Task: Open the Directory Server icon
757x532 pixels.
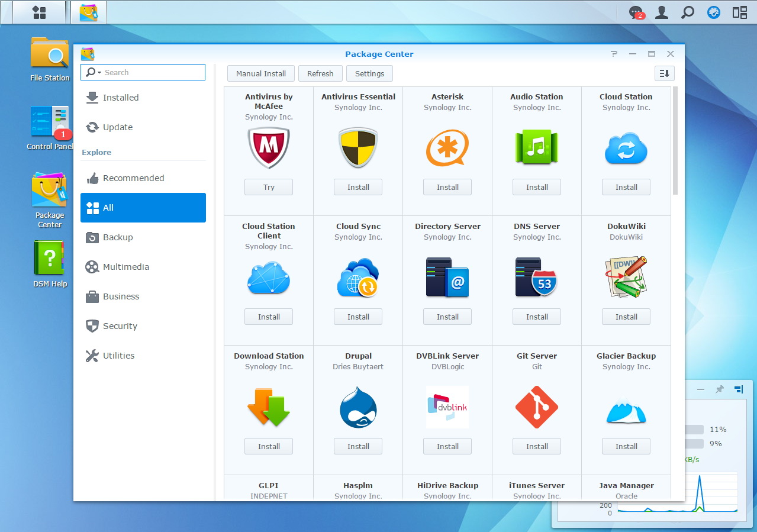Action: click(447, 278)
